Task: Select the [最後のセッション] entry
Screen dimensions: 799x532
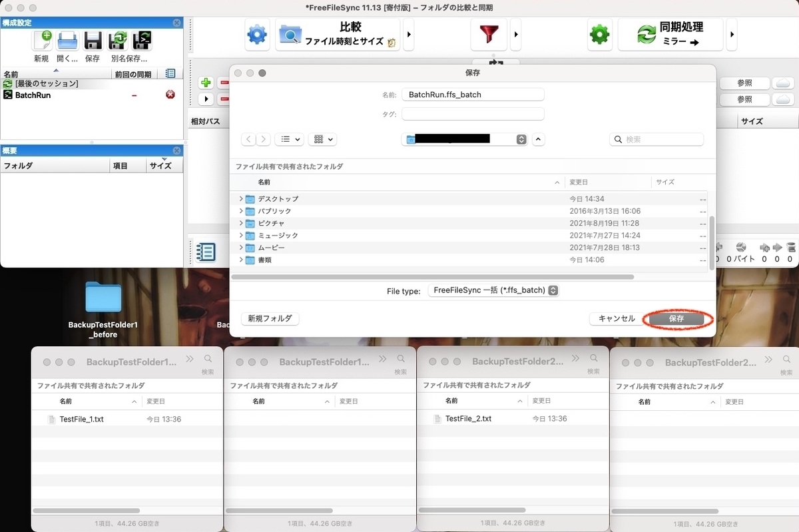Action: pos(91,84)
